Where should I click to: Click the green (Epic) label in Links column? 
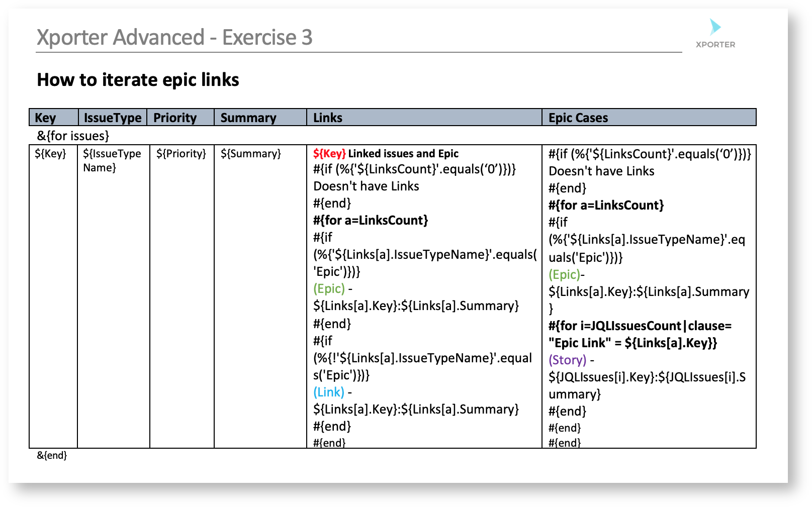click(329, 289)
